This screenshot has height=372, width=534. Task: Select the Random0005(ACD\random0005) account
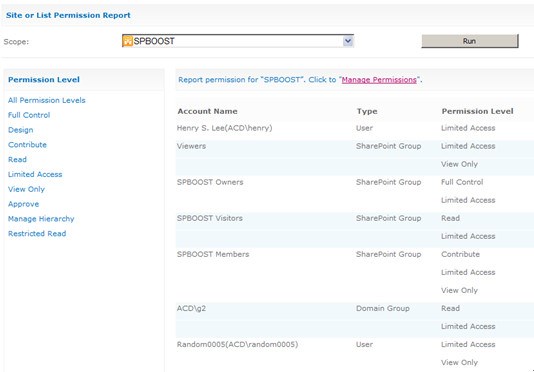tap(237, 345)
